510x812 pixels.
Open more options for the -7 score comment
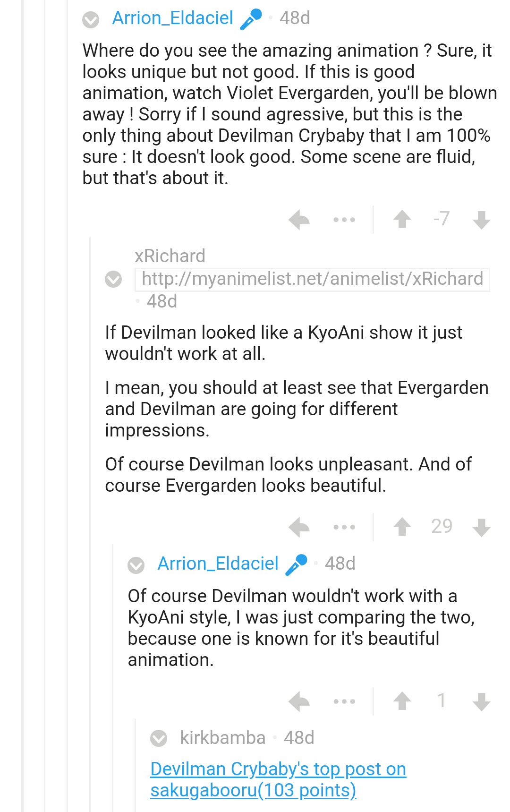point(344,220)
